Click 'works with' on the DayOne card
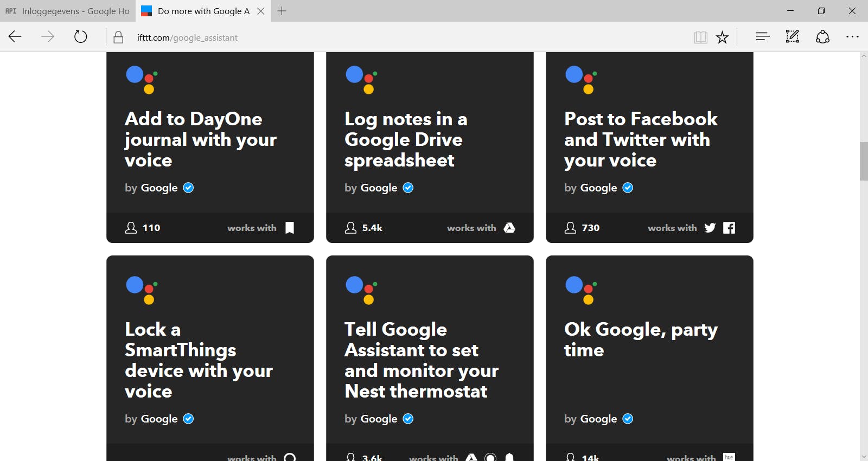Image resolution: width=868 pixels, height=461 pixels. click(252, 228)
